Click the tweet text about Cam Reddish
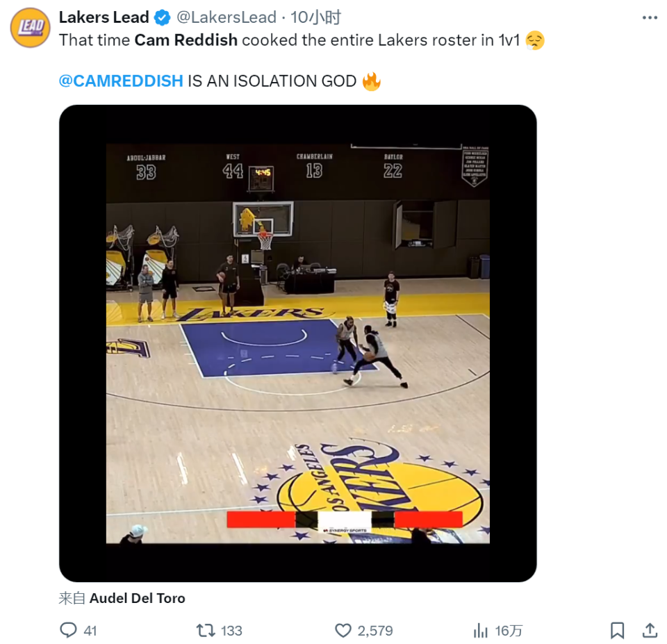The height and width of the screenshot is (644, 667). pyautogui.click(x=292, y=40)
